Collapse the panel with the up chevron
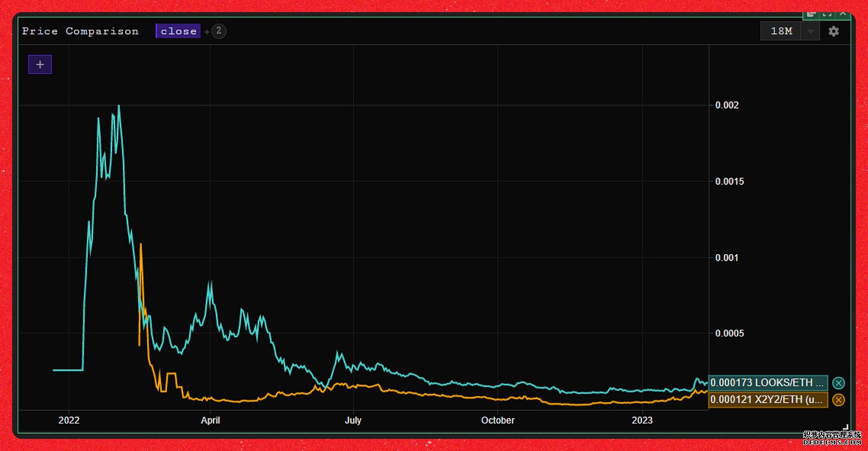The image size is (868, 451). click(842, 13)
